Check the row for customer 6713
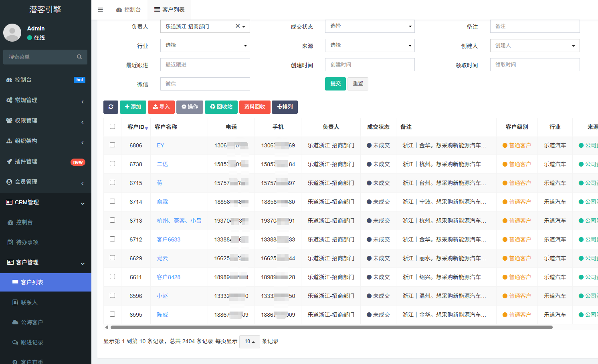The height and width of the screenshot is (364, 598). pyautogui.click(x=112, y=220)
